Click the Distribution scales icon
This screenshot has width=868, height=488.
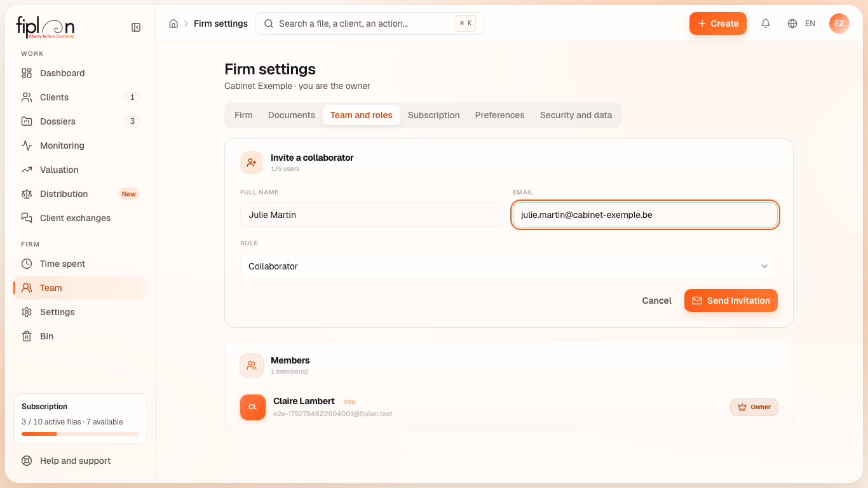[x=27, y=194]
